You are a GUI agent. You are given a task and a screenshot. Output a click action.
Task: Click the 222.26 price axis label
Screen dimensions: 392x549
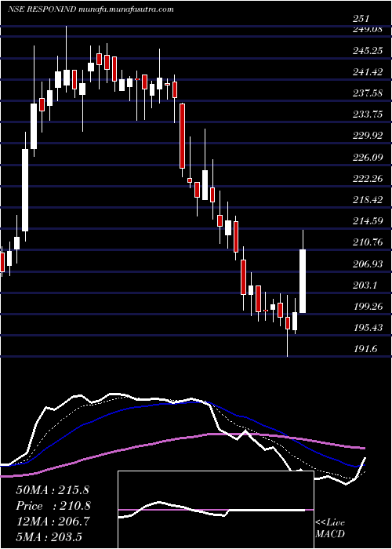(x=367, y=179)
